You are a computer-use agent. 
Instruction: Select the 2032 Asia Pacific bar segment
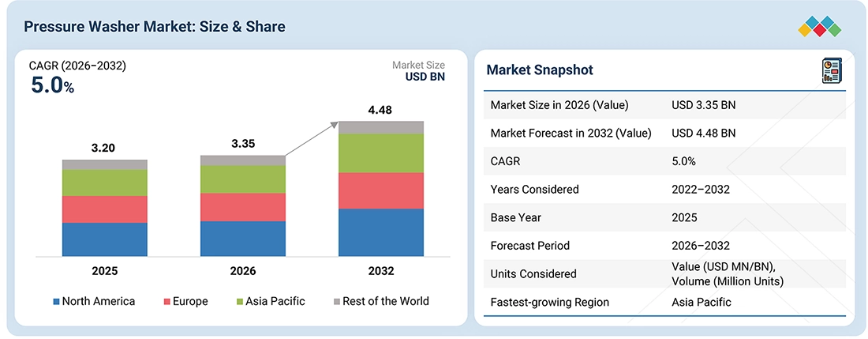[381, 153]
